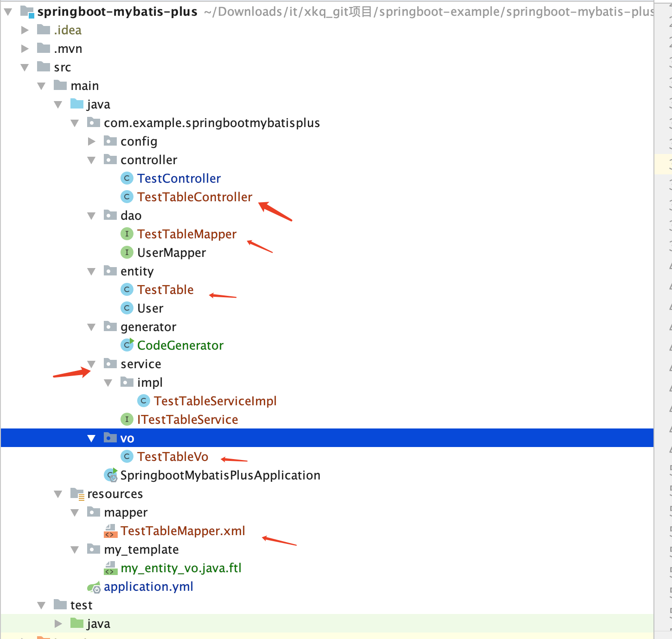Image resolution: width=672 pixels, height=639 pixels.
Task: Select TestTableServiceImpl in impl package
Action: [215, 401]
